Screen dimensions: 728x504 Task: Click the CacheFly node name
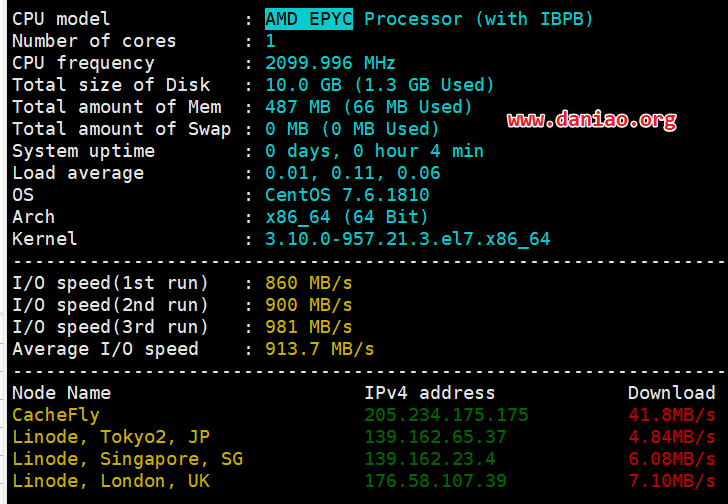(x=56, y=415)
